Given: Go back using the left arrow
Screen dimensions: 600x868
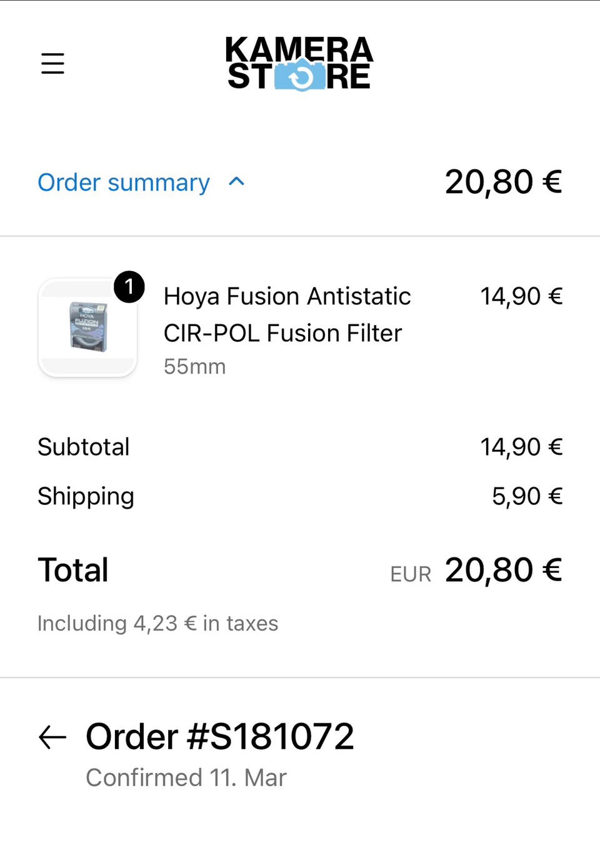Looking at the screenshot, I should click(52, 737).
